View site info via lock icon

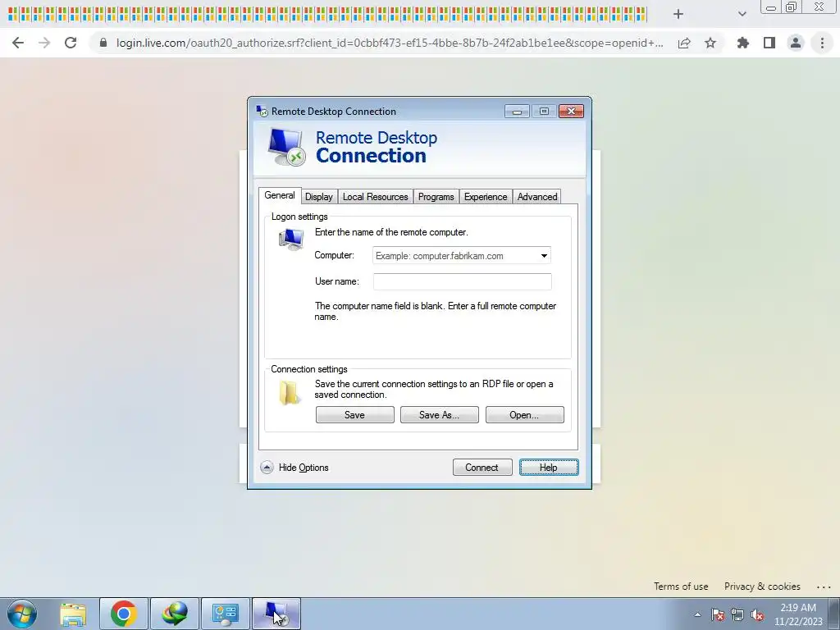pyautogui.click(x=103, y=43)
